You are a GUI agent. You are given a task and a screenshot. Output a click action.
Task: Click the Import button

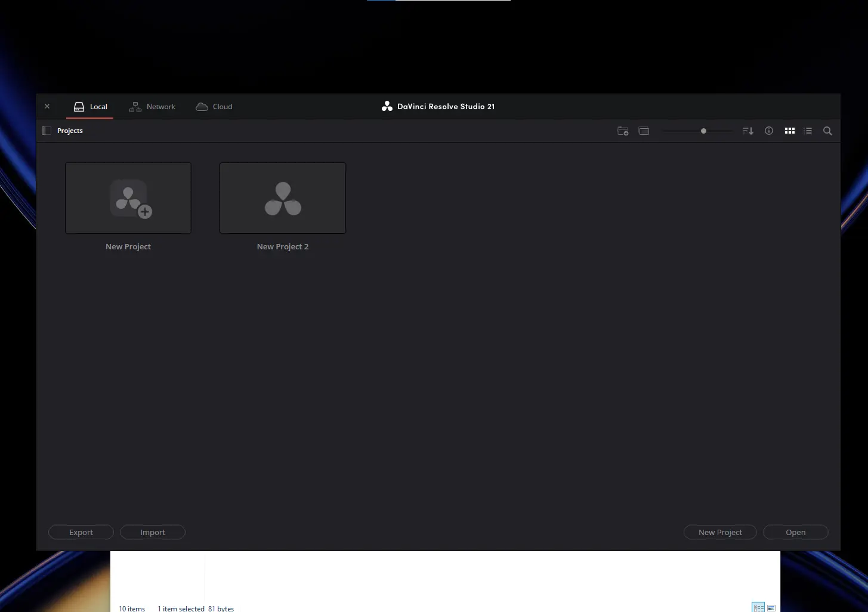[153, 532]
